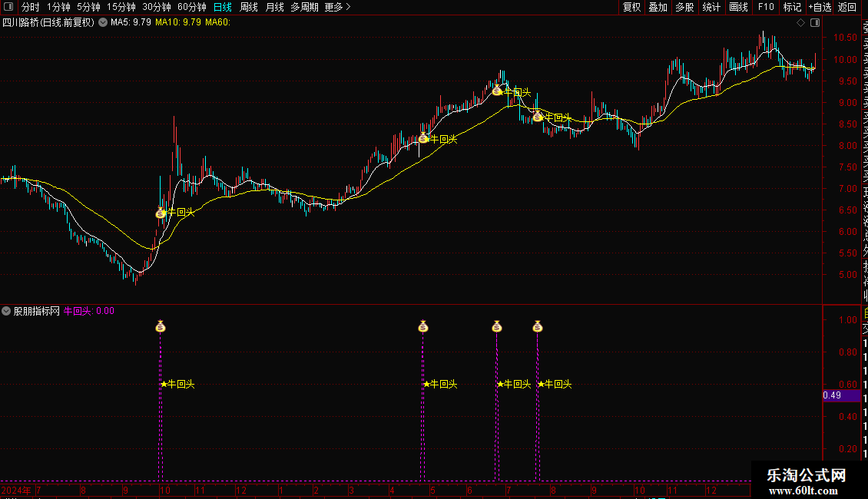Click fourth money bag in indicator panel
Viewport: 868px width, 499px height.
click(538, 326)
